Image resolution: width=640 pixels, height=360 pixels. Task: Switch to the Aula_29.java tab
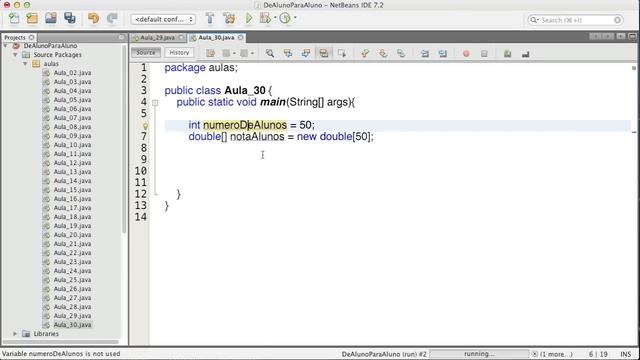click(158, 38)
